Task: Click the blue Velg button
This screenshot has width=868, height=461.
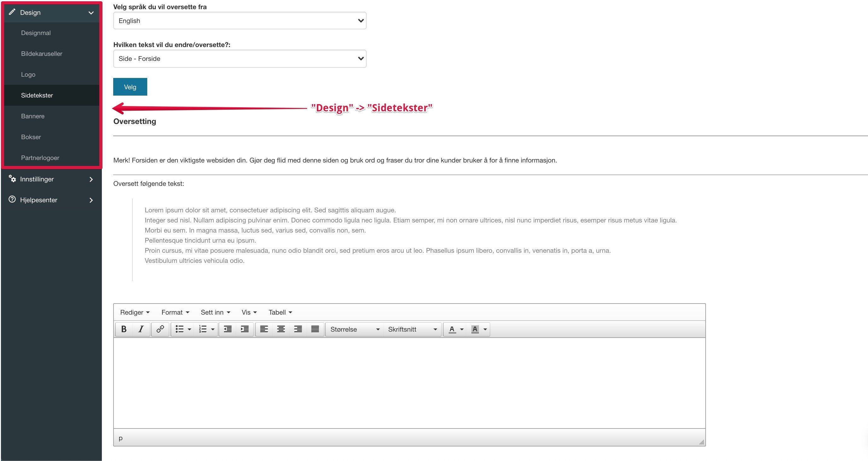Action: tap(130, 87)
